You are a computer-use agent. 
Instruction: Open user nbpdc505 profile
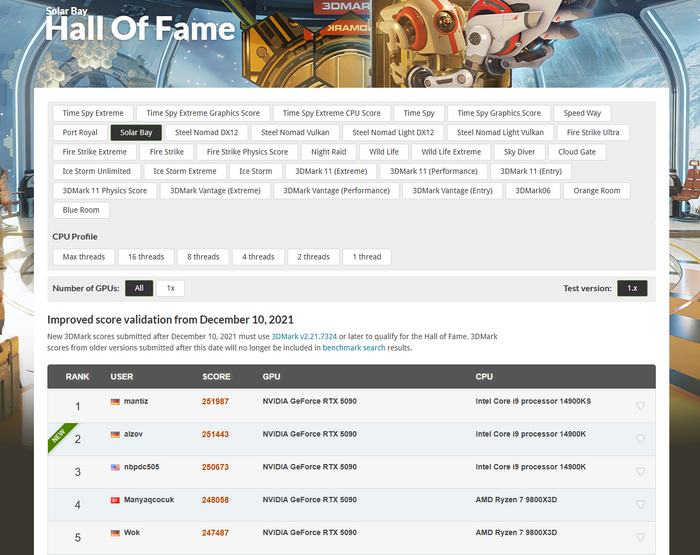tap(141, 467)
